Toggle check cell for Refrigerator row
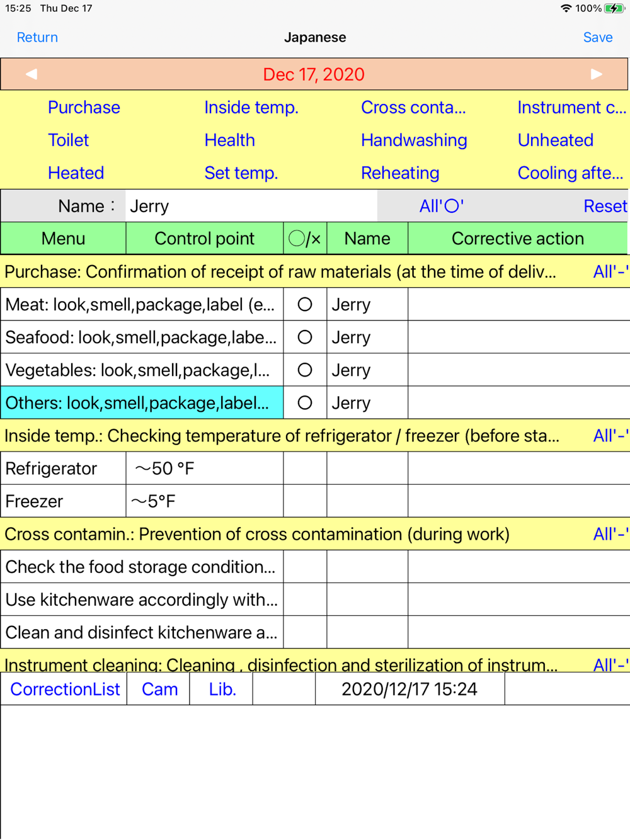This screenshot has height=840, width=630. coord(305,468)
